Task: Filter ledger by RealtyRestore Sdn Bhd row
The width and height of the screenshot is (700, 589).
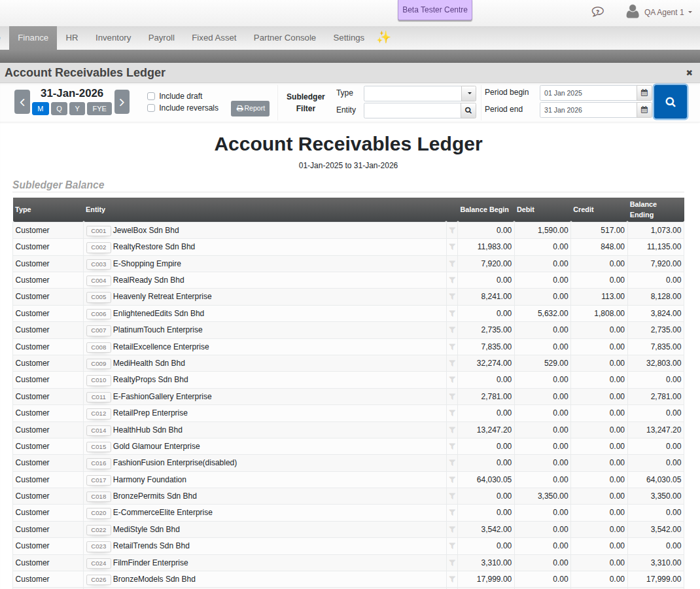Action: [x=452, y=247]
